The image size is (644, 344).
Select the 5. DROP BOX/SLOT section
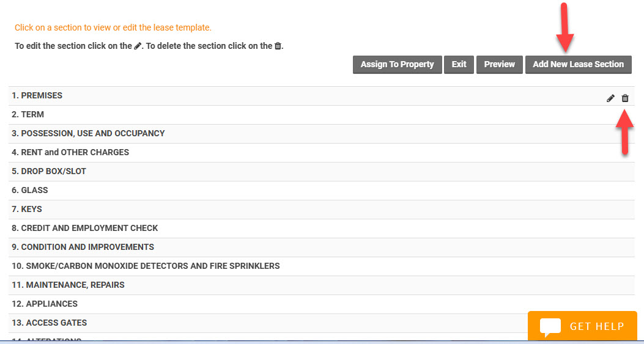pos(49,172)
